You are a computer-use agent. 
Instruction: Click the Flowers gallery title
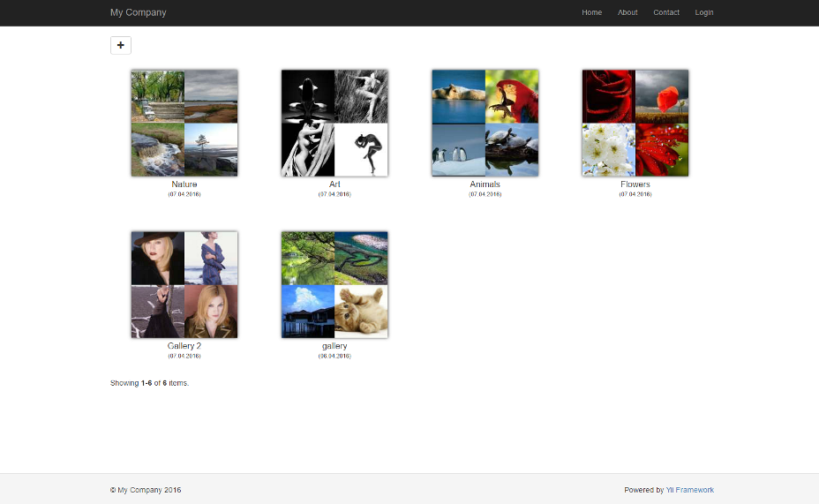coord(635,184)
